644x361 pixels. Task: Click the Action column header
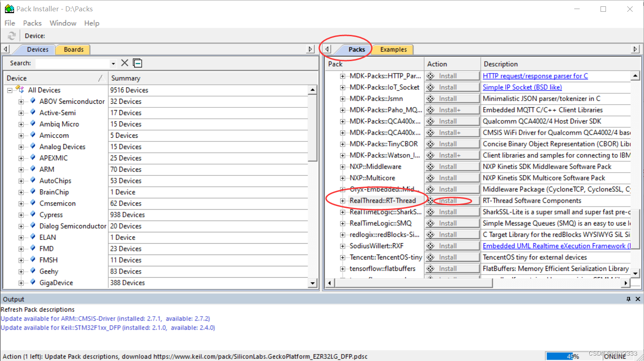pyautogui.click(x=452, y=64)
